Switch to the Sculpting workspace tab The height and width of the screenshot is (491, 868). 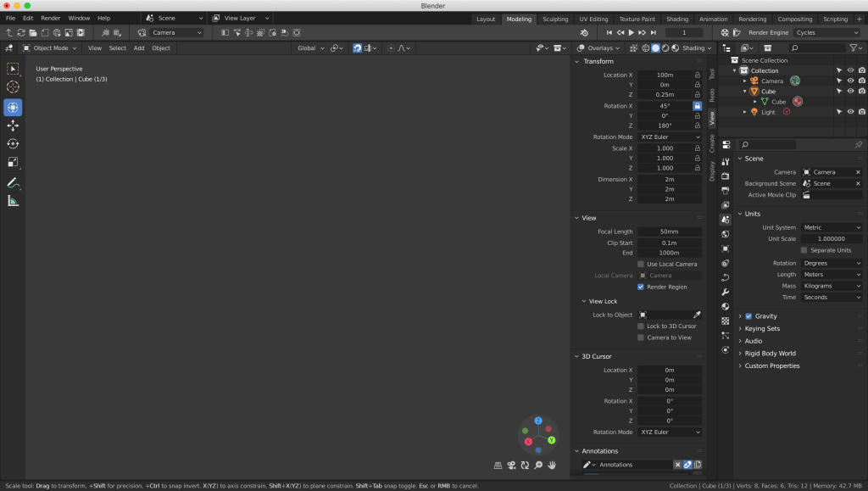pyautogui.click(x=555, y=19)
